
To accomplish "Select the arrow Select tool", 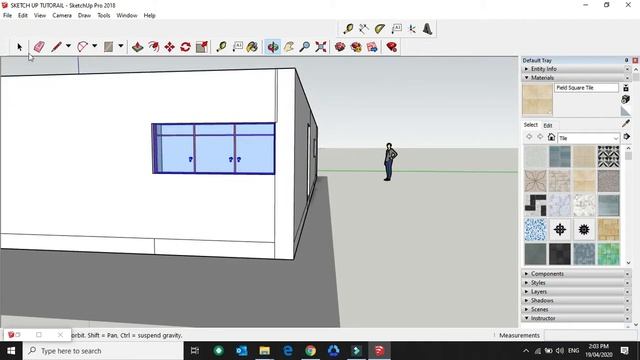I will tap(19, 47).
